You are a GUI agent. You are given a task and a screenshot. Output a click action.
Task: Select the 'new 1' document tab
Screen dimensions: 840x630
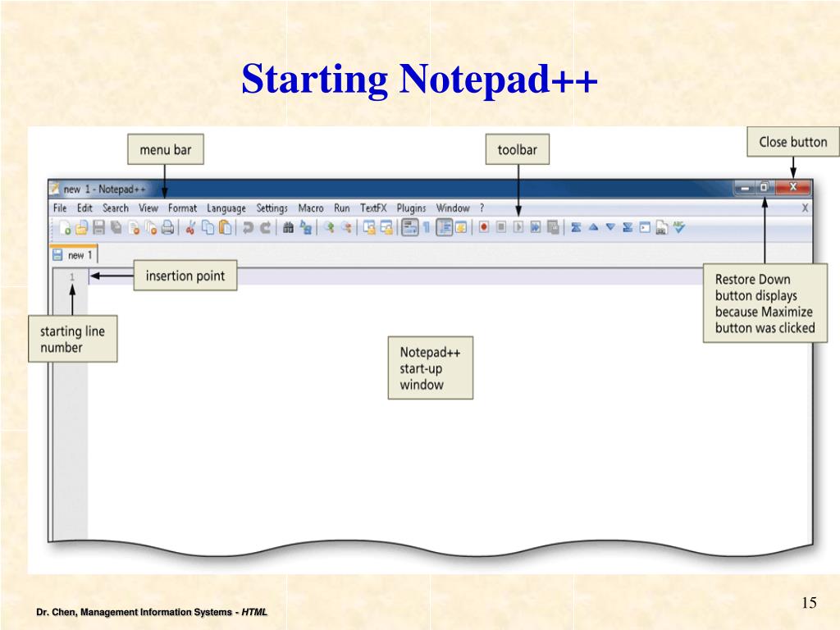(x=74, y=255)
